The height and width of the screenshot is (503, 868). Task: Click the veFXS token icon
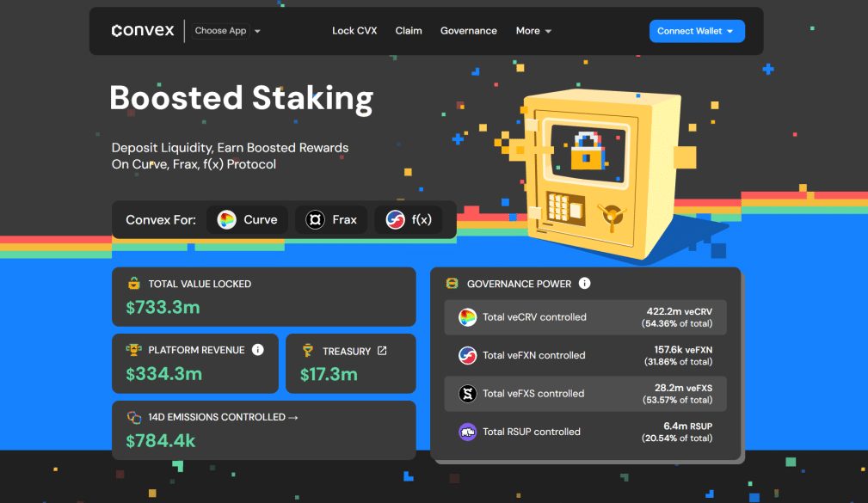468,394
